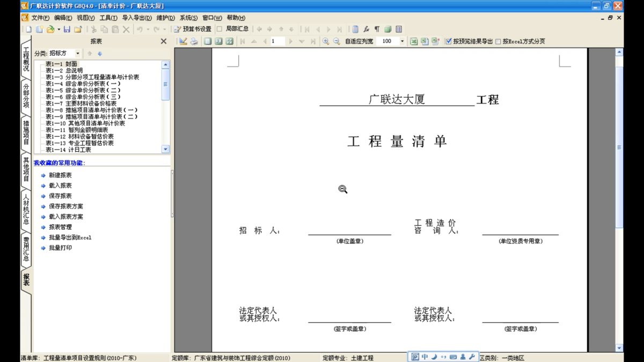Screen dimensions: 644x362
Task: Click the input method keyboard icon
Action: coord(453,357)
